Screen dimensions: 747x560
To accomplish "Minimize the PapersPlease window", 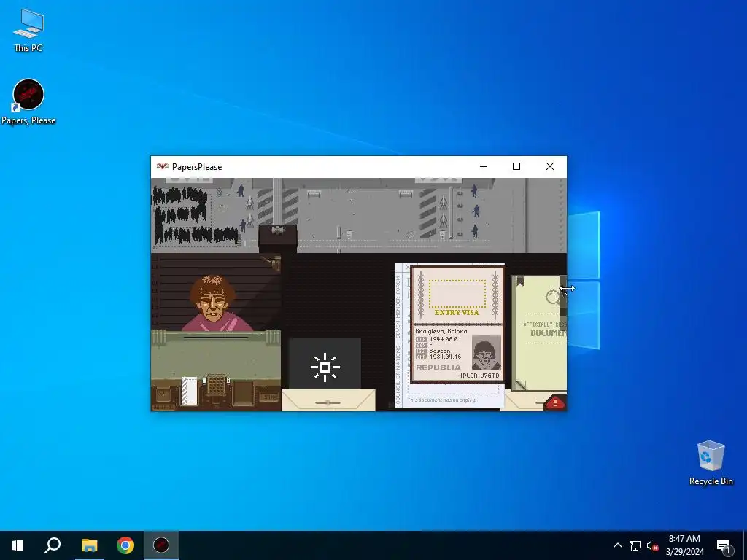I will [484, 166].
